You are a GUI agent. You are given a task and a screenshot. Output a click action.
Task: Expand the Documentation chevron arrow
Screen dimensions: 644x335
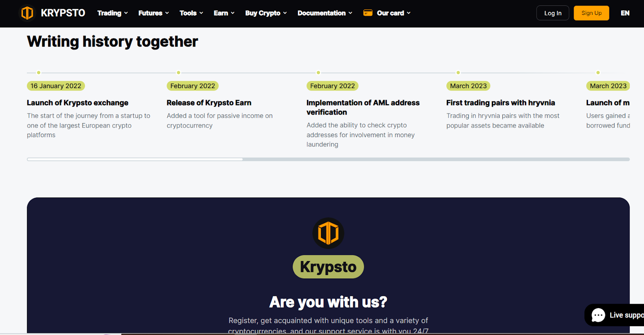pos(350,13)
